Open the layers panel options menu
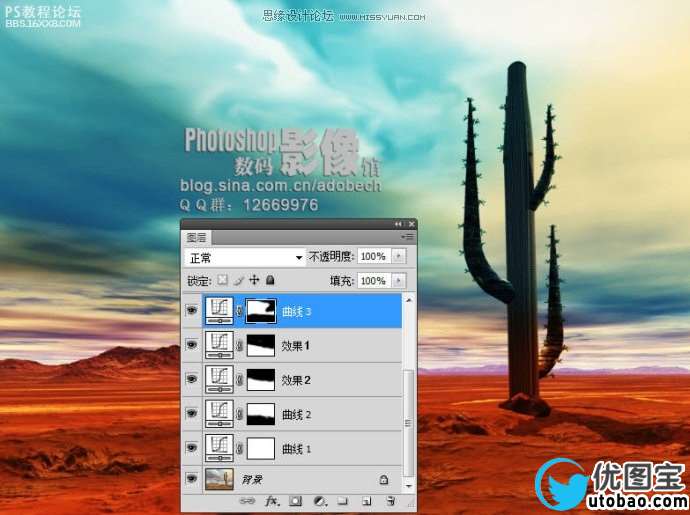The height and width of the screenshot is (515, 690). (407, 237)
